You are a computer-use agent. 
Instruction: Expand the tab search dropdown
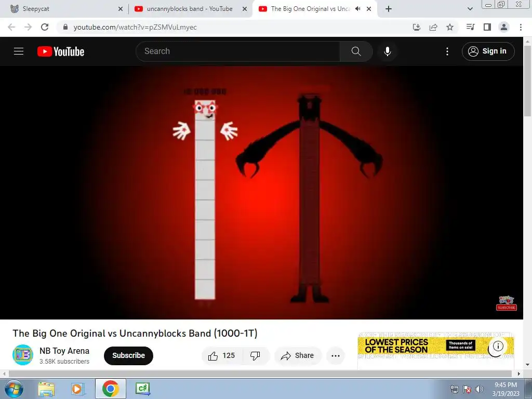pos(470,9)
